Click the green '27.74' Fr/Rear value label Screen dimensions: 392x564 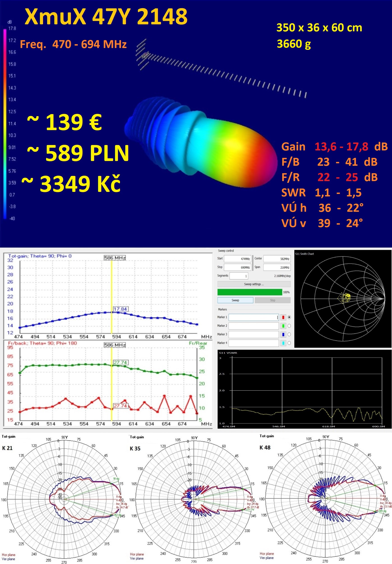(x=120, y=362)
